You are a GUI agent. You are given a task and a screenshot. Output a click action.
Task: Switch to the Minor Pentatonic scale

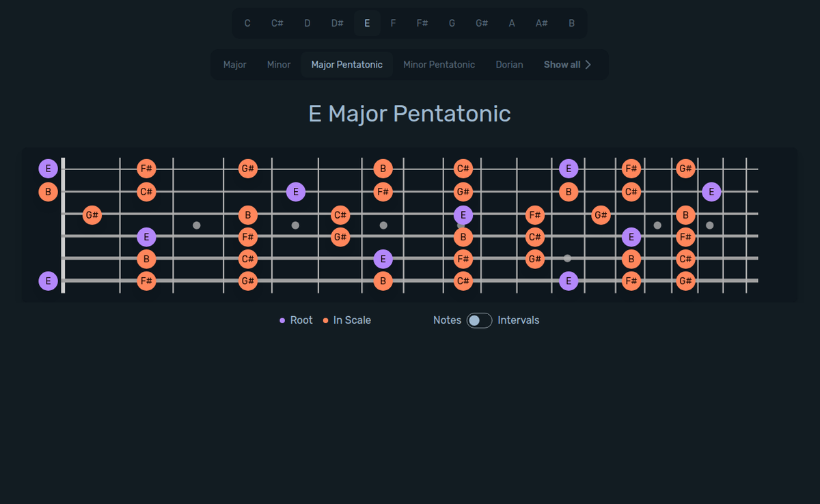(439, 64)
